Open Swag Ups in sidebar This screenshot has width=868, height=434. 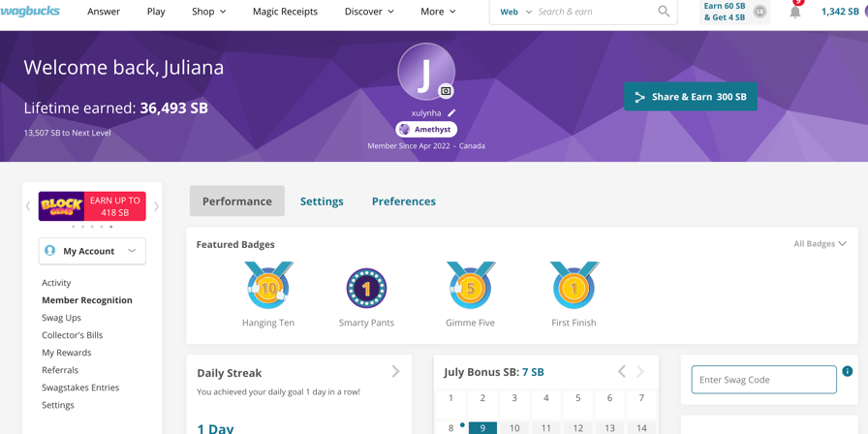tap(61, 318)
